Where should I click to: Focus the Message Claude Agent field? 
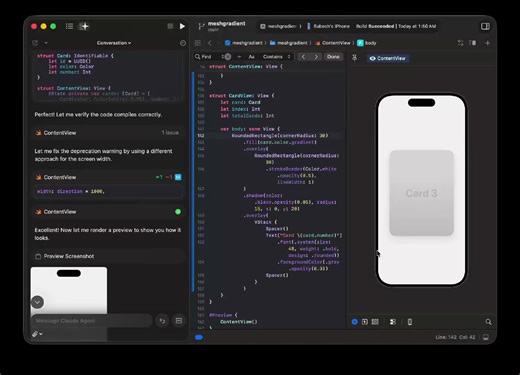point(92,321)
